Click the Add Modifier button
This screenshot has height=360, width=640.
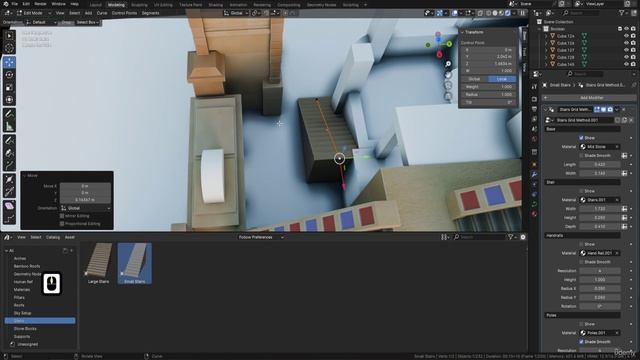pyautogui.click(x=589, y=98)
